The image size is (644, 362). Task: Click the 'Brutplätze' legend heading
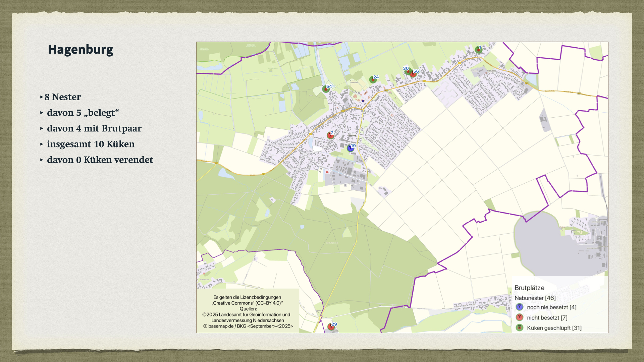pyautogui.click(x=529, y=288)
